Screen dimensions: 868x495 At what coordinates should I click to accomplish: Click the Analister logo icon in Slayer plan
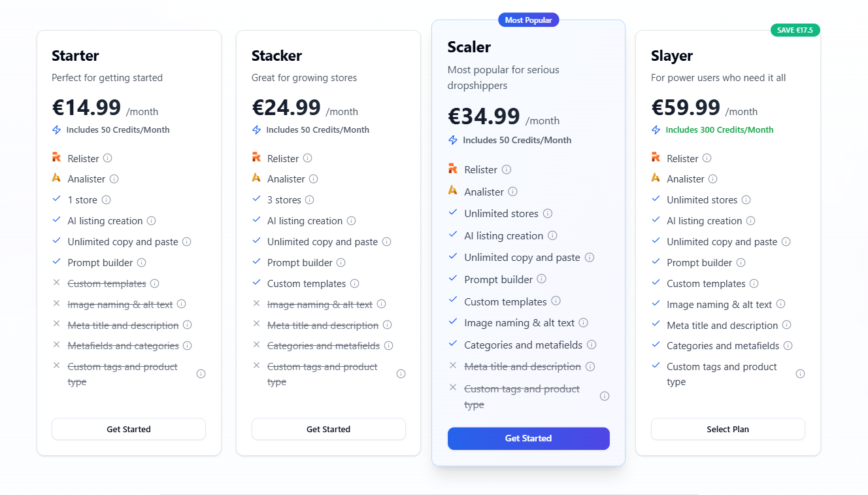pyautogui.click(x=656, y=179)
